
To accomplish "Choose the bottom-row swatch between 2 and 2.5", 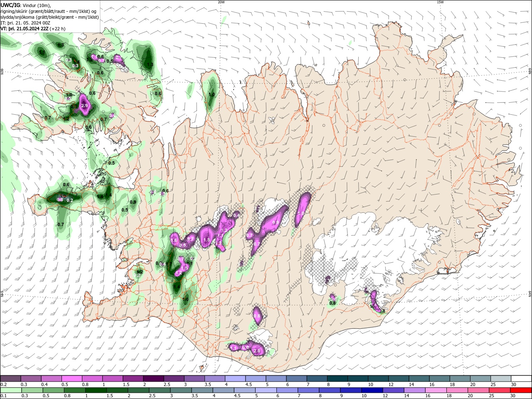I will click(x=138, y=390).
